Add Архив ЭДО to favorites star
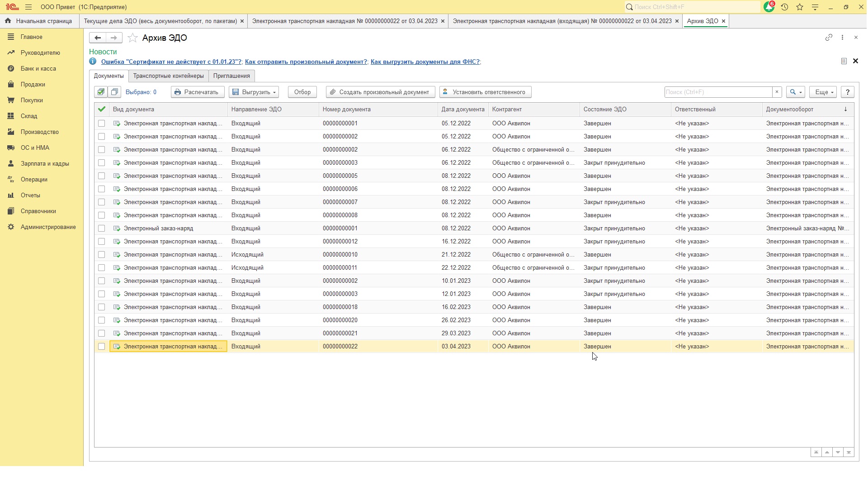This screenshot has height=481, width=868. pos(132,38)
